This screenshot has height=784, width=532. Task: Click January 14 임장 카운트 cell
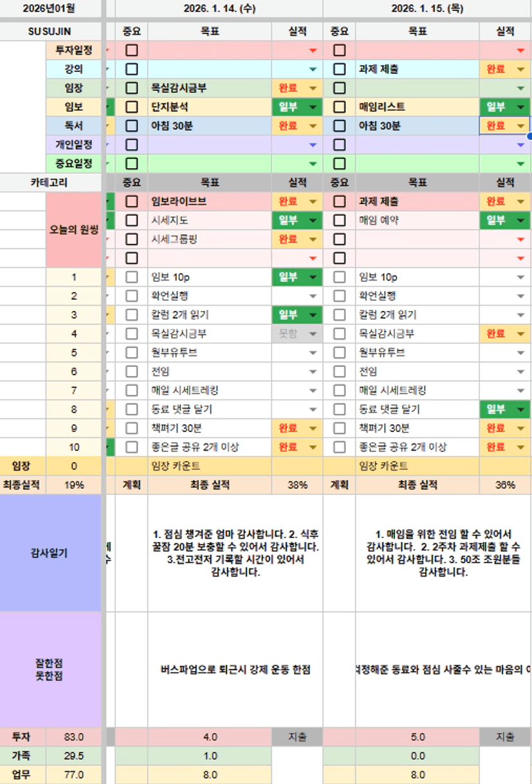click(x=210, y=466)
